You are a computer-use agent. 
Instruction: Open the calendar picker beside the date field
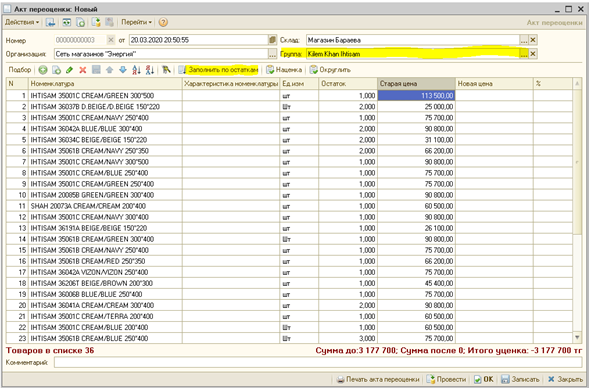point(273,40)
